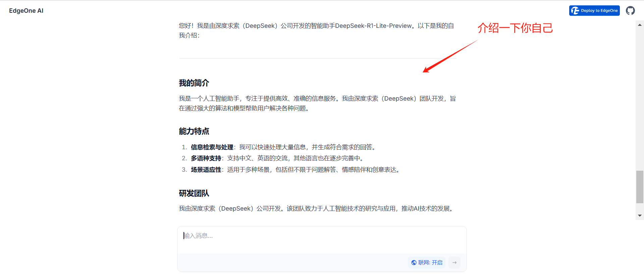
Task: Click the chat scrollbar thumb
Action: [x=640, y=187]
